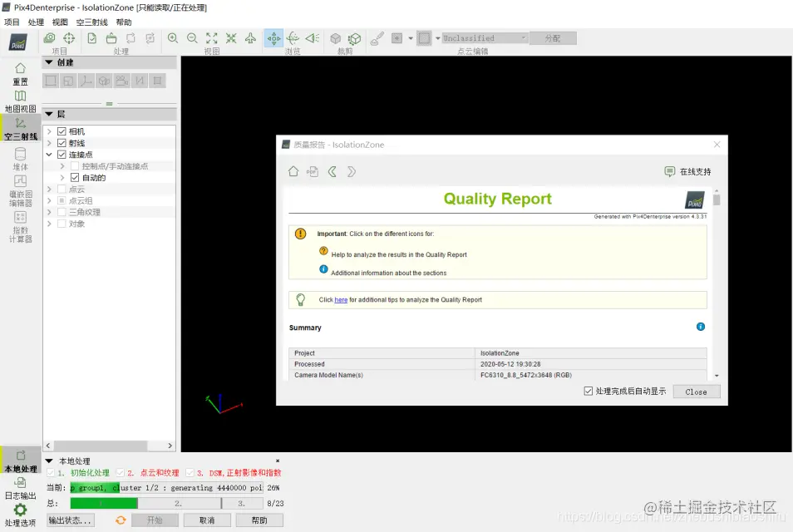The image size is (793, 532).
Task: Click the edit clipping box icon
Action: tap(355, 38)
